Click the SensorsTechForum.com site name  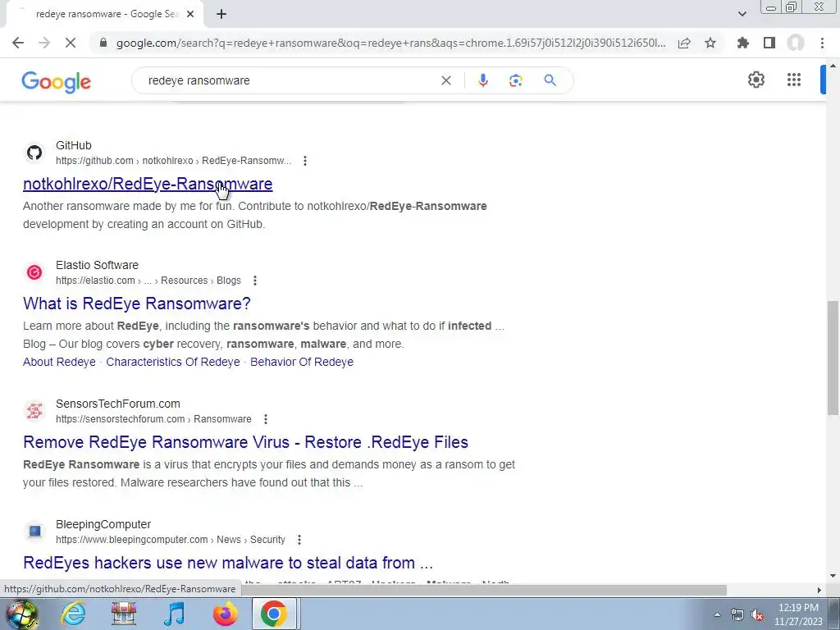pos(118,404)
